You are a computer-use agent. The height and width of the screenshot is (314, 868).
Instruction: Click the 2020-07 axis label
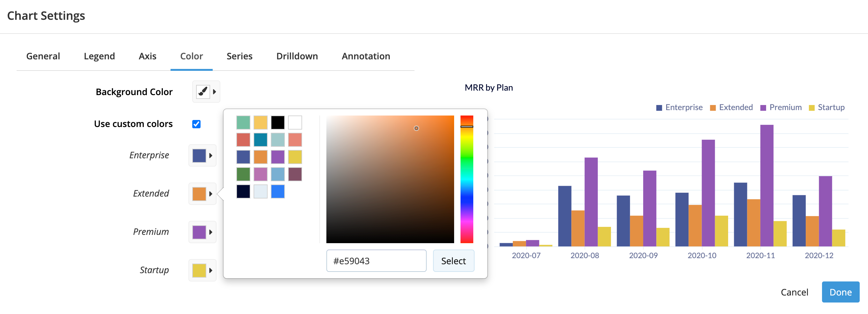click(526, 255)
